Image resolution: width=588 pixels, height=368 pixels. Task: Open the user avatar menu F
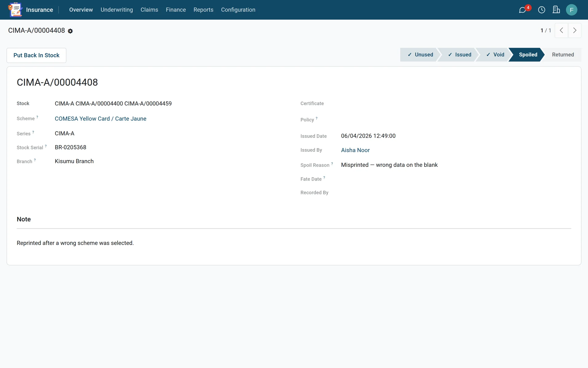click(x=571, y=10)
